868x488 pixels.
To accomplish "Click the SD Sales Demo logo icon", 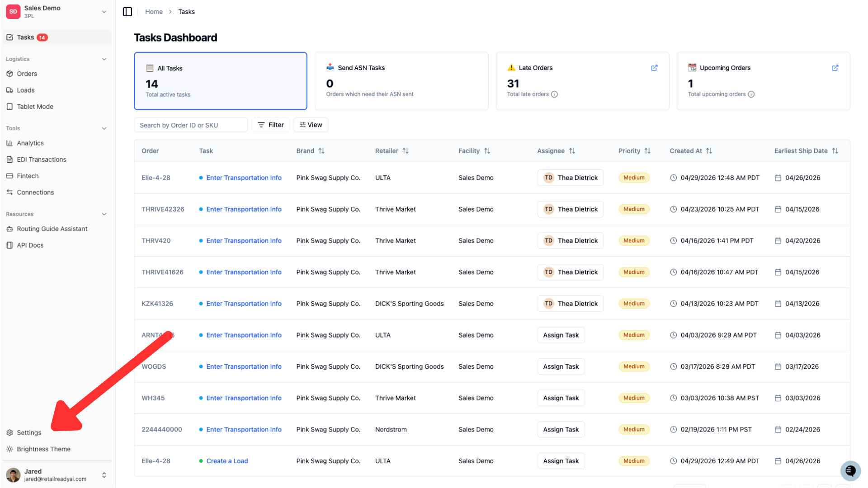I will pyautogui.click(x=13, y=12).
